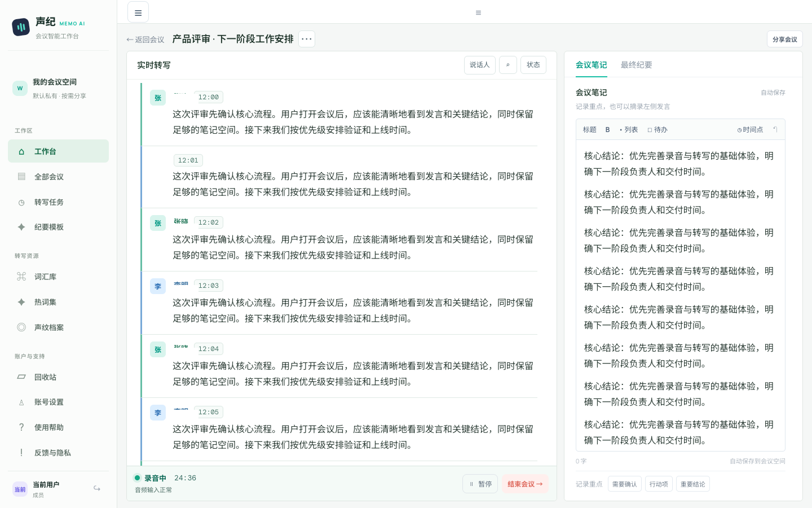Click 返回会议 back link
Screen dimensions: 812x508
(x=145, y=40)
